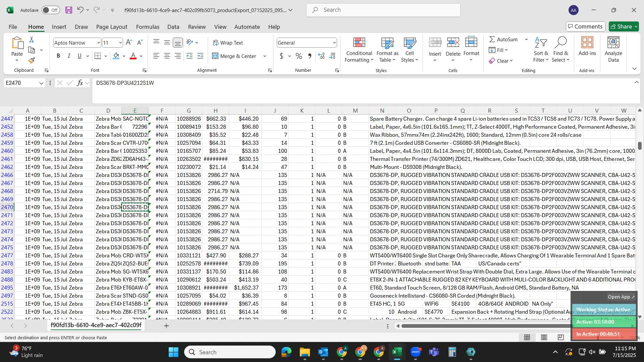Decrease font size with smaller A icon
Viewport: 644px width, 362px height.
tap(140, 43)
